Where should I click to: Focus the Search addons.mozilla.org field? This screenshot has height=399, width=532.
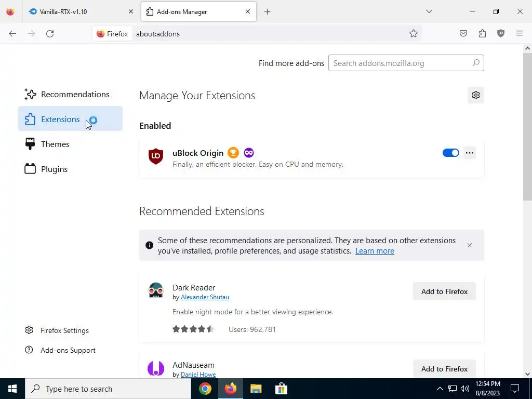coord(406,63)
